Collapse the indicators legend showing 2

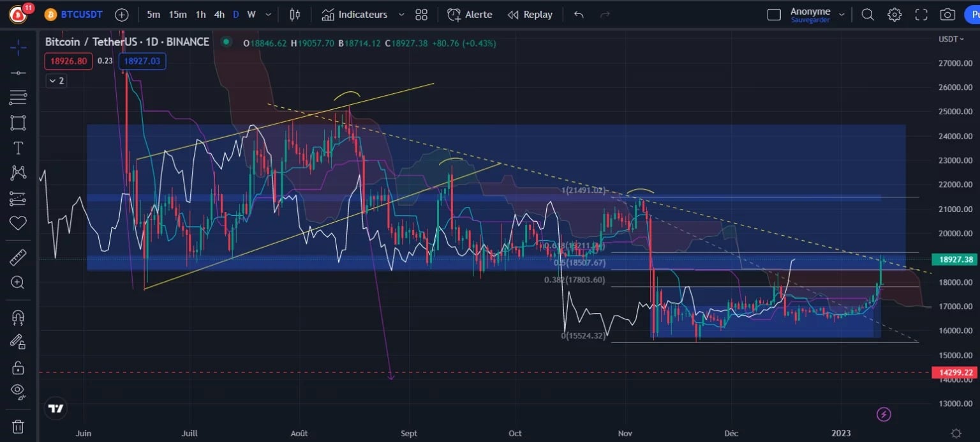56,80
